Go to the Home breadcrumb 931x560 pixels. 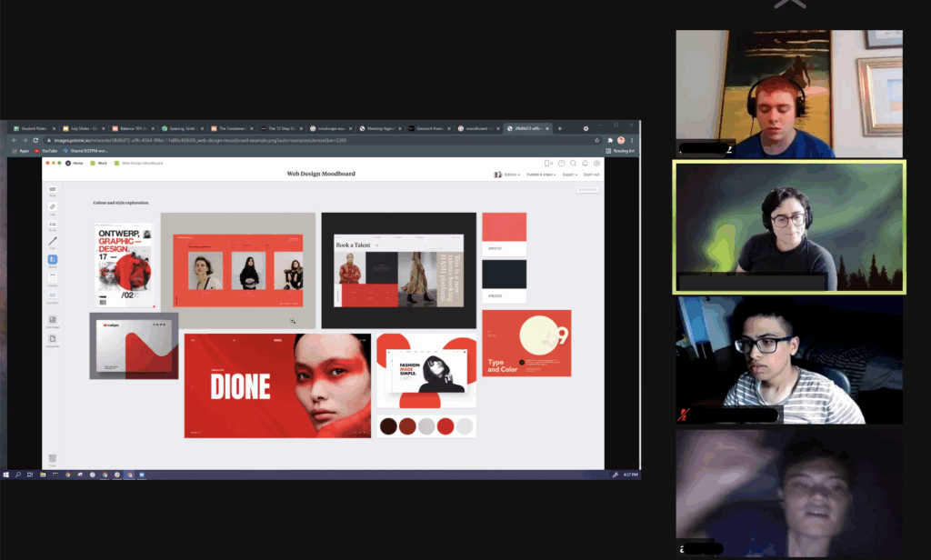click(76, 163)
